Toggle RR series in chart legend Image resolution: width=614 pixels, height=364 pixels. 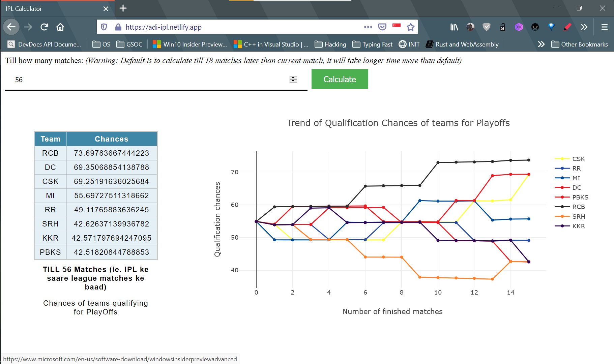point(568,169)
